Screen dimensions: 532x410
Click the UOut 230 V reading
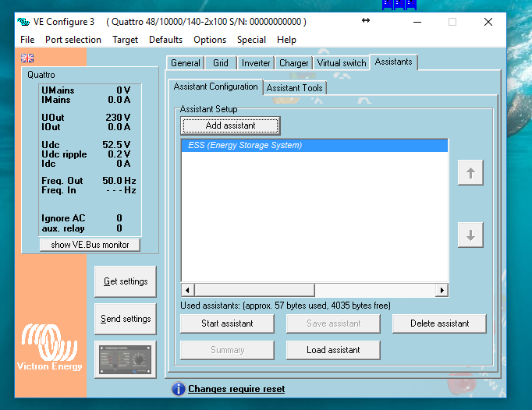click(x=86, y=118)
